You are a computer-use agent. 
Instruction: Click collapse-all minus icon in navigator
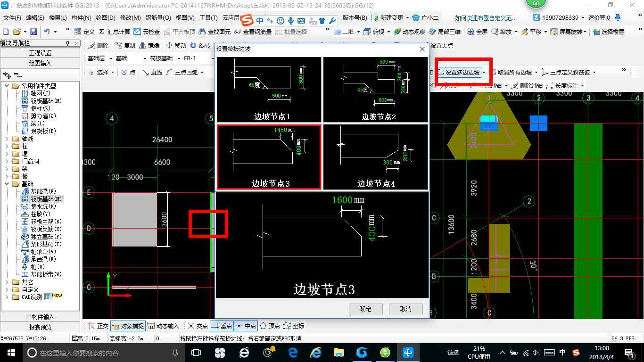(17, 75)
